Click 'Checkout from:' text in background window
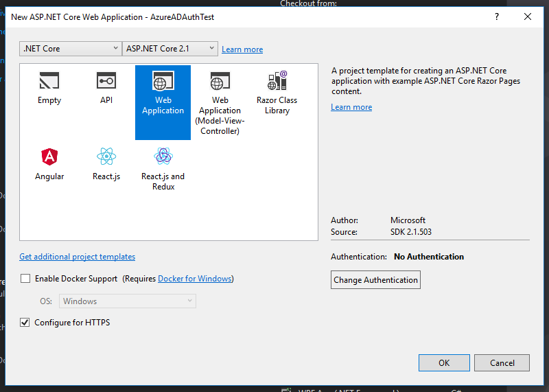The image size is (549, 392). tap(308, 3)
